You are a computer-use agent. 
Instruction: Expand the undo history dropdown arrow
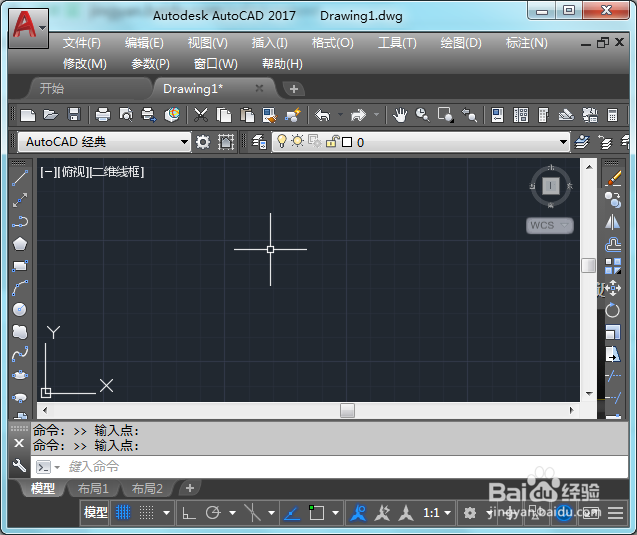[340, 115]
